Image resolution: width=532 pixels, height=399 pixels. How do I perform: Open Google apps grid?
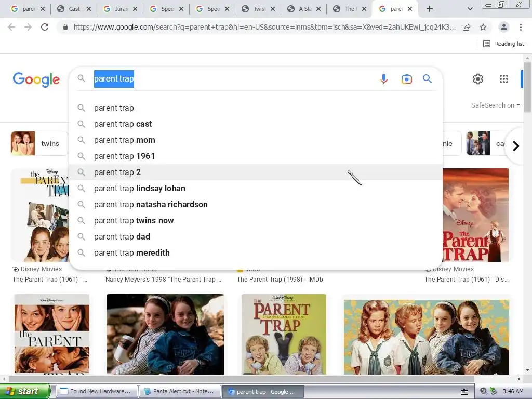tap(504, 79)
